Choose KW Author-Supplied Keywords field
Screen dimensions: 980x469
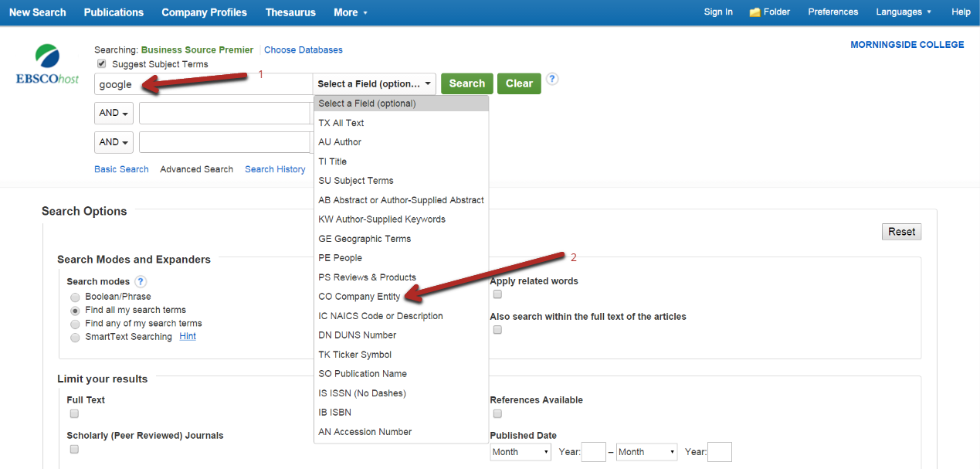point(402,219)
